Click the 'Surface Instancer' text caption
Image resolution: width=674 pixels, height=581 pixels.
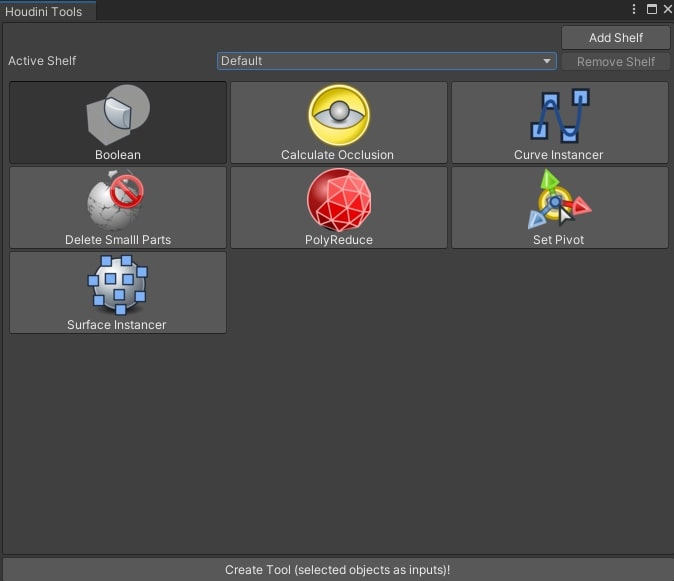(x=117, y=325)
